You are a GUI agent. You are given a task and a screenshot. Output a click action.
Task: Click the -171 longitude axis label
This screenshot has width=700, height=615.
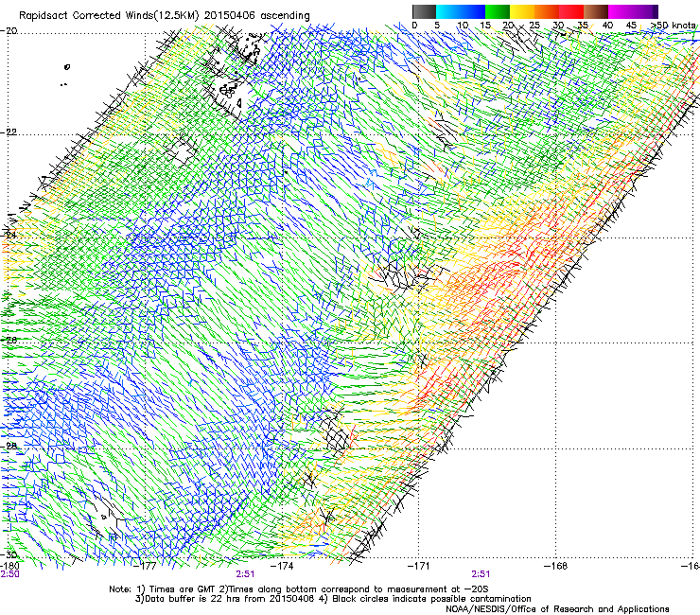[418, 566]
